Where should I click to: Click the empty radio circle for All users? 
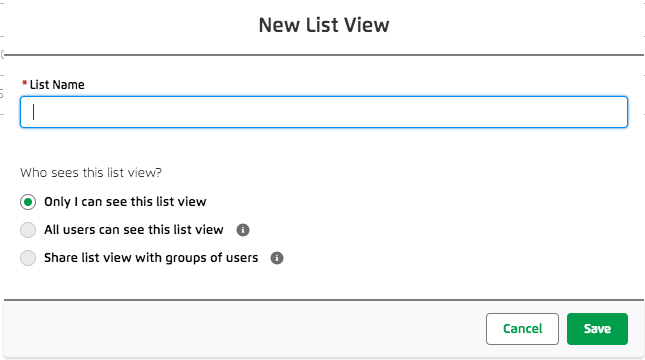click(x=28, y=230)
